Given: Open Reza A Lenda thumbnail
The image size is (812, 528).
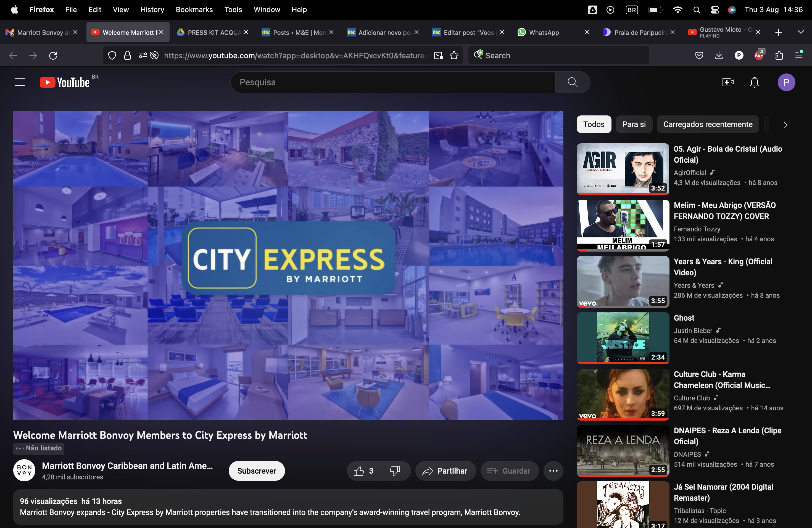Looking at the screenshot, I should (x=623, y=451).
